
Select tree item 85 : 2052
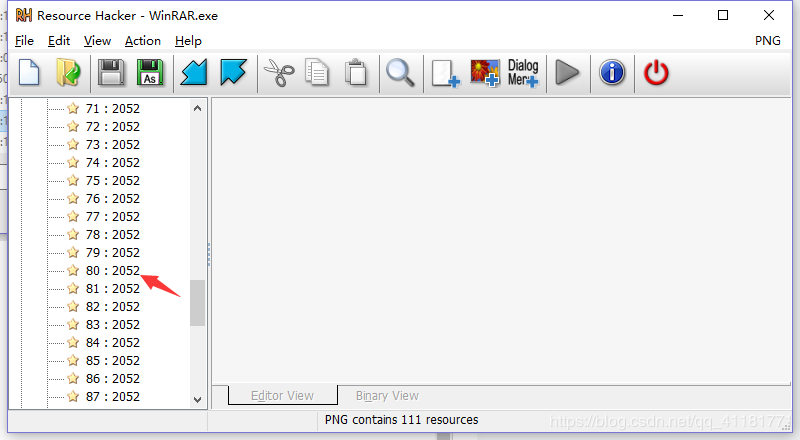pyautogui.click(x=113, y=360)
